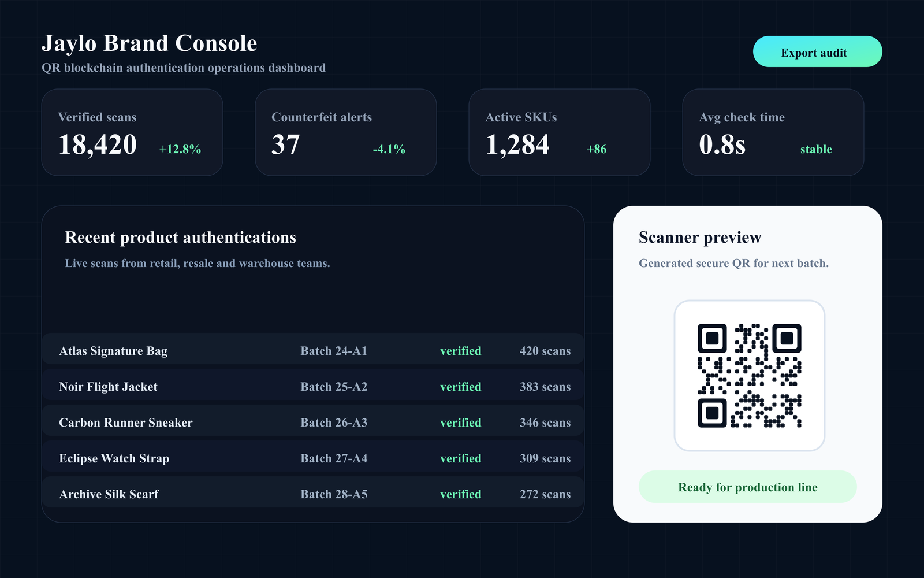Click the Export audit button
Viewport: 924px width, 578px height.
pyautogui.click(x=817, y=51)
